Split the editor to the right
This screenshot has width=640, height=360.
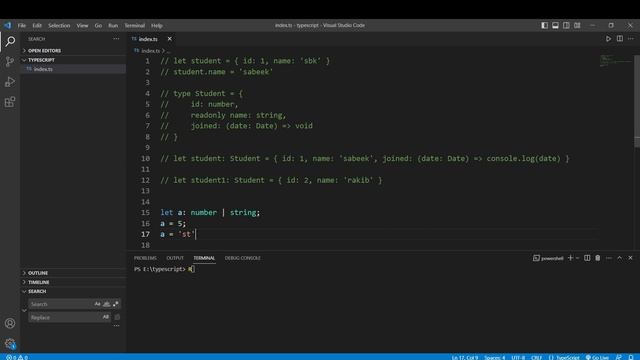[x=620, y=39]
